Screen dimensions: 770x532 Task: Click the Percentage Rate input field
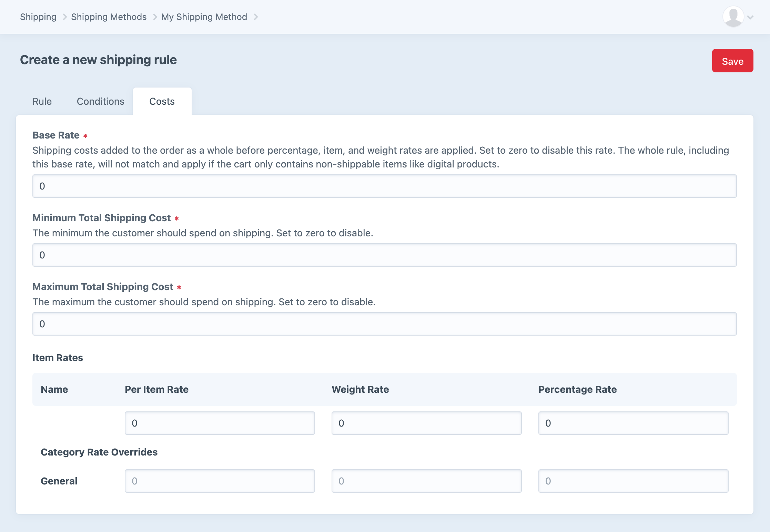633,423
